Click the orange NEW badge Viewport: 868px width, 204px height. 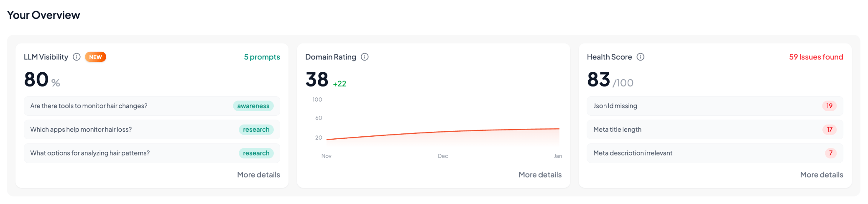click(95, 57)
